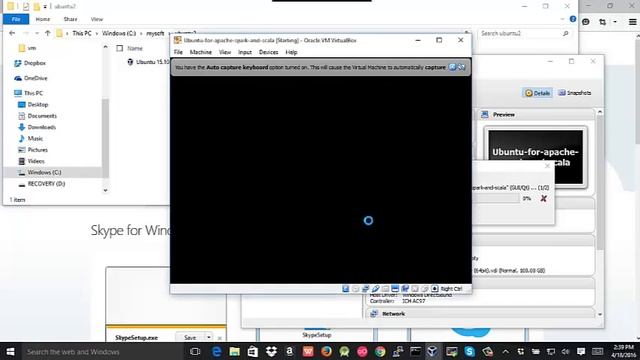Screen dimensions: 640x360
Task: Click the optical disk indicator in VM status bar
Action: [x=356, y=289]
